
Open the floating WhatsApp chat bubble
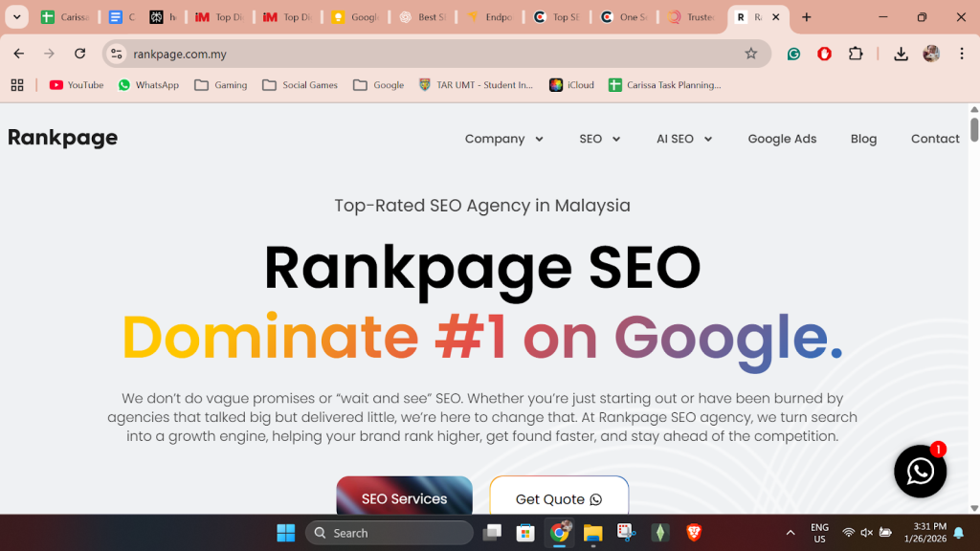[920, 471]
